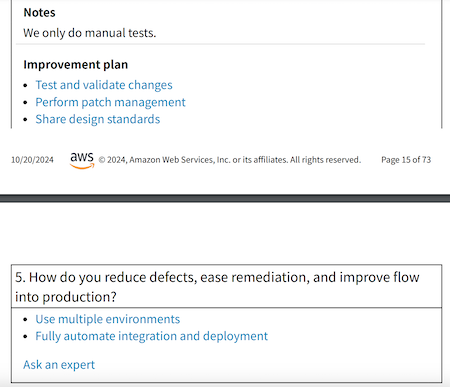The image size is (450, 387).
Task: Click the Ask an expert link
Action: click(59, 365)
